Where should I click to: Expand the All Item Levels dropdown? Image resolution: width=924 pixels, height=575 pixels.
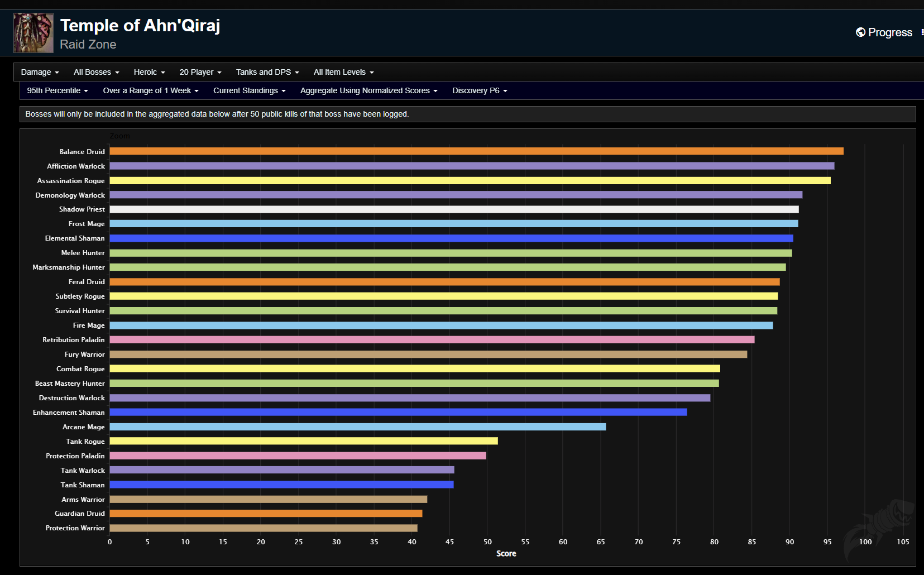343,72
